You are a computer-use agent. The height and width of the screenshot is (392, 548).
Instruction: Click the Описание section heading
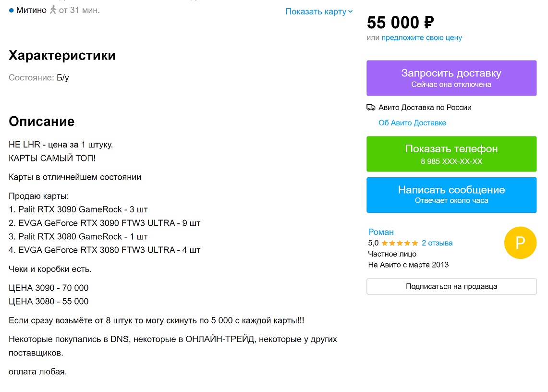41,121
